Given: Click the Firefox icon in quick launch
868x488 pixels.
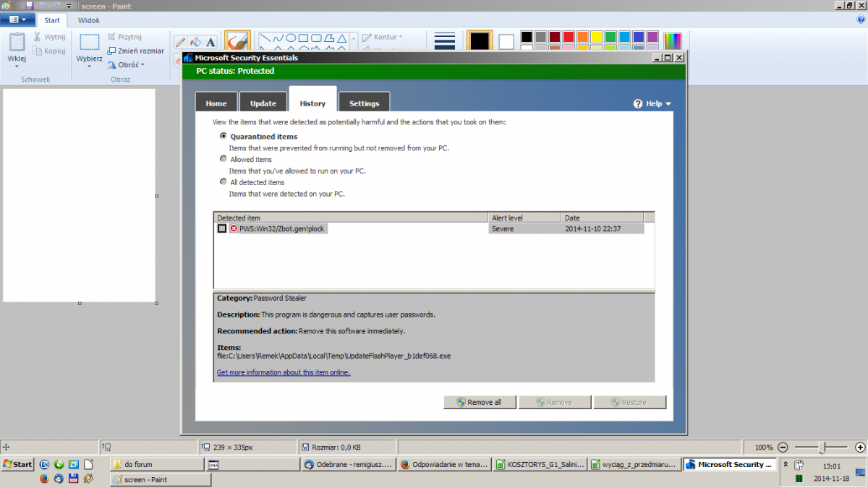Looking at the screenshot, I should [x=44, y=479].
